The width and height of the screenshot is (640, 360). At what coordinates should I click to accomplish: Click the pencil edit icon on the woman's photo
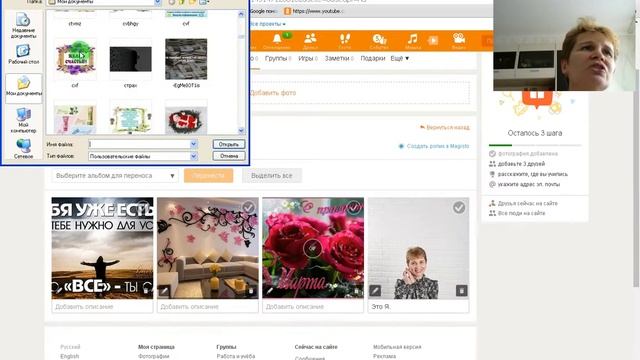tap(375, 291)
